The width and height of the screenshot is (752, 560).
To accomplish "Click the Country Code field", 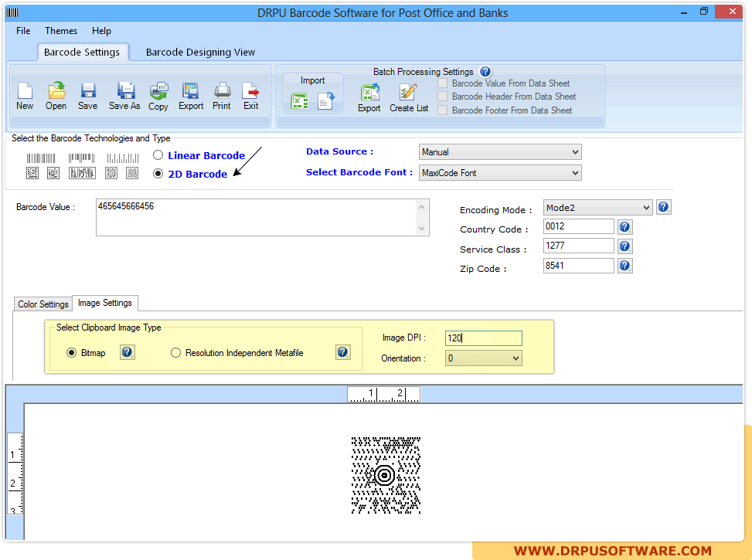I will 578,226.
